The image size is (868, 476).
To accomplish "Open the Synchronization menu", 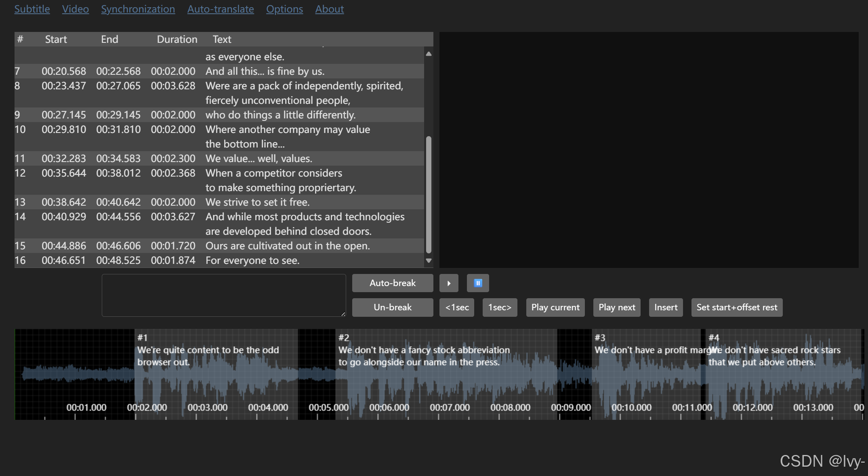I will pyautogui.click(x=138, y=9).
